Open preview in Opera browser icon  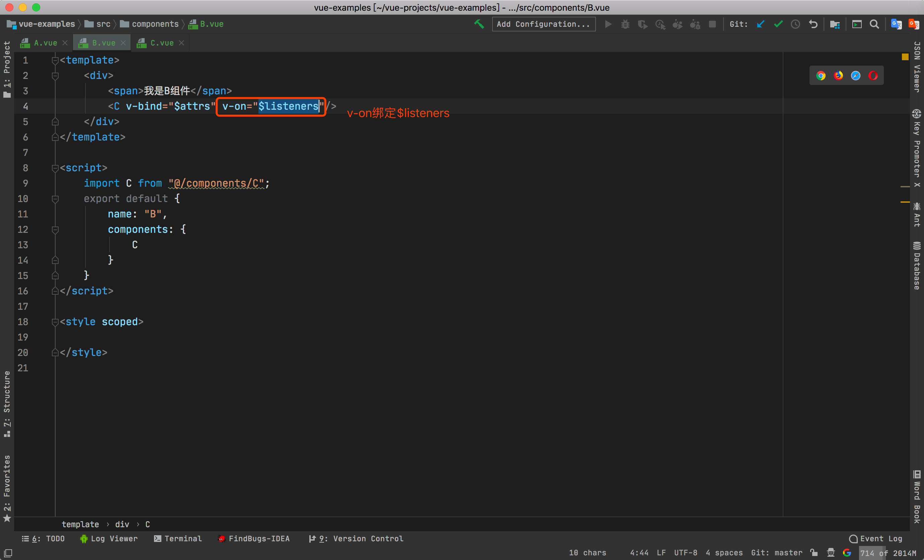873,76
